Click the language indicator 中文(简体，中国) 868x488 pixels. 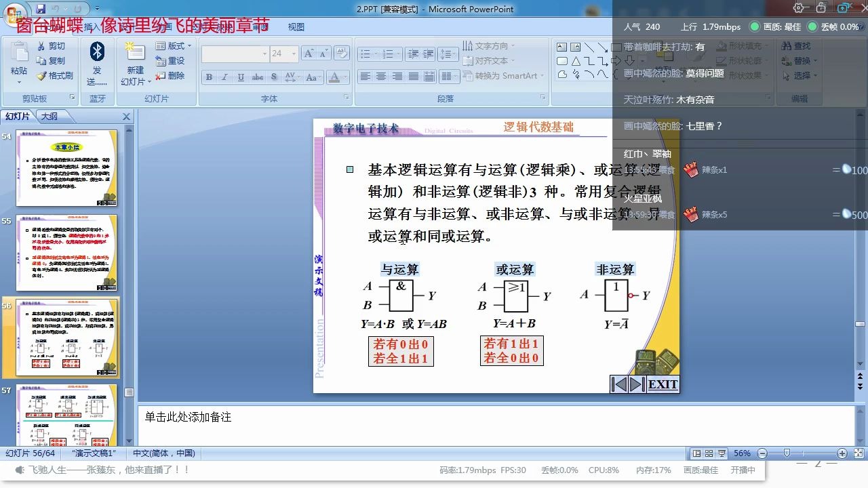click(x=164, y=453)
